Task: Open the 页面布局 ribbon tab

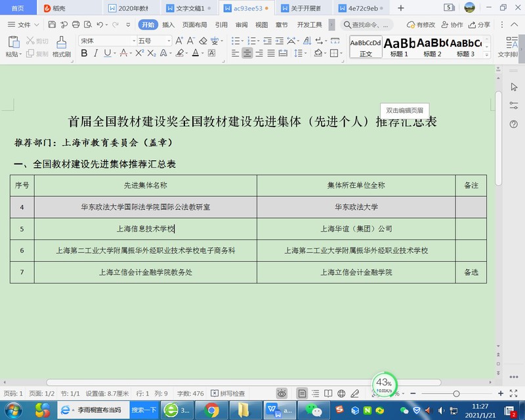Action: 194,25
